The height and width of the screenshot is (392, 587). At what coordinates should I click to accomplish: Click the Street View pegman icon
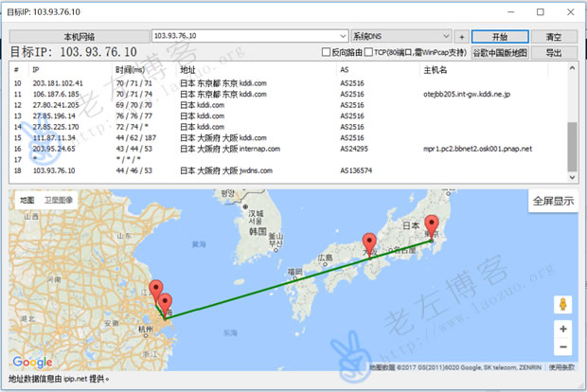point(563,305)
